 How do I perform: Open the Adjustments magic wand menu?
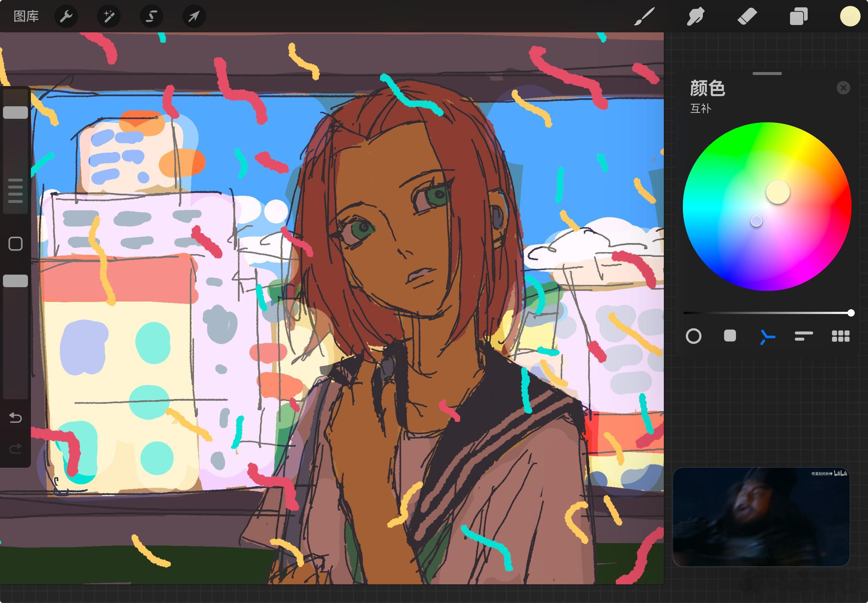tap(109, 16)
